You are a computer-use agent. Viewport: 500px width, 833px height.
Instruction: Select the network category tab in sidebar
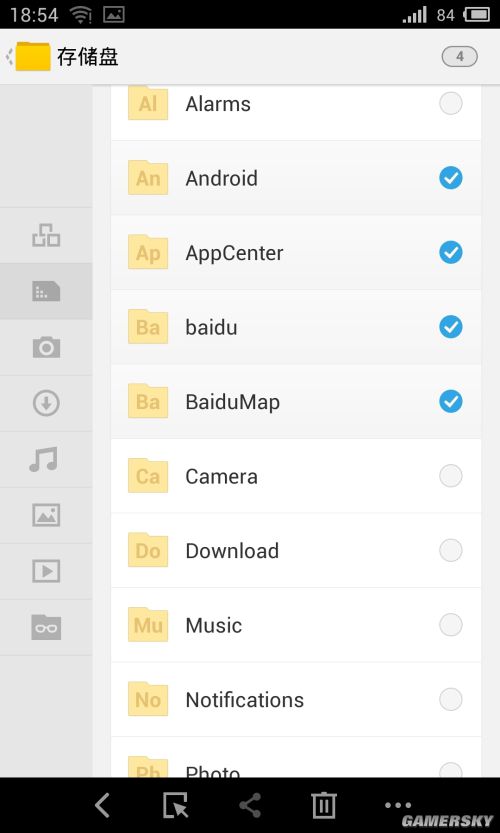coord(46,235)
